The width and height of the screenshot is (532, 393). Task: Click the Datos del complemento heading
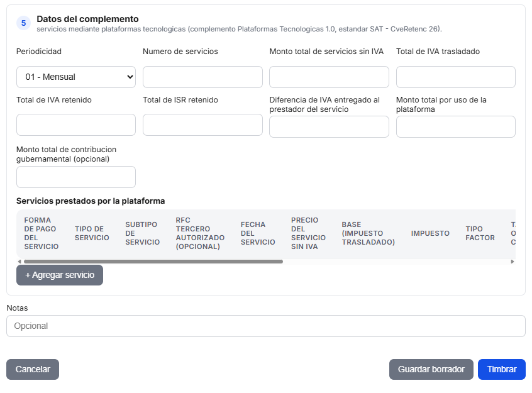(x=87, y=19)
